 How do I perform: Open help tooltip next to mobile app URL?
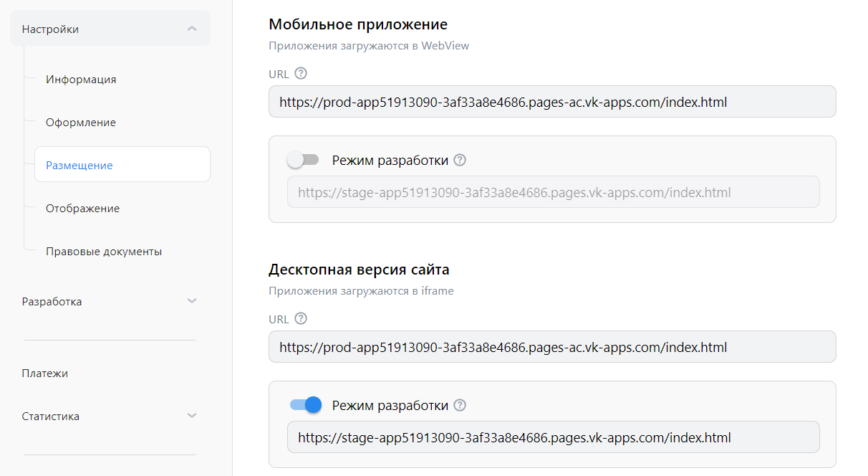pyautogui.click(x=300, y=72)
